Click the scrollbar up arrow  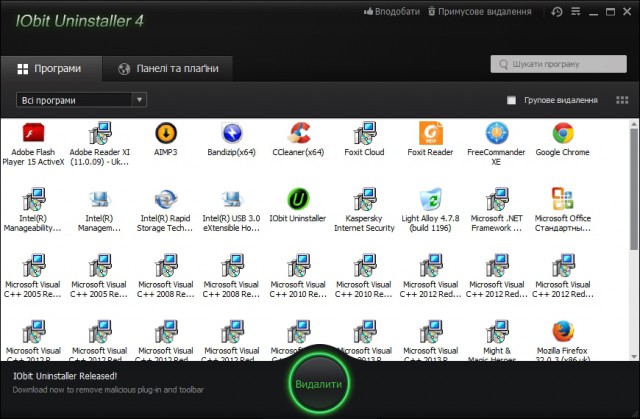(x=634, y=124)
